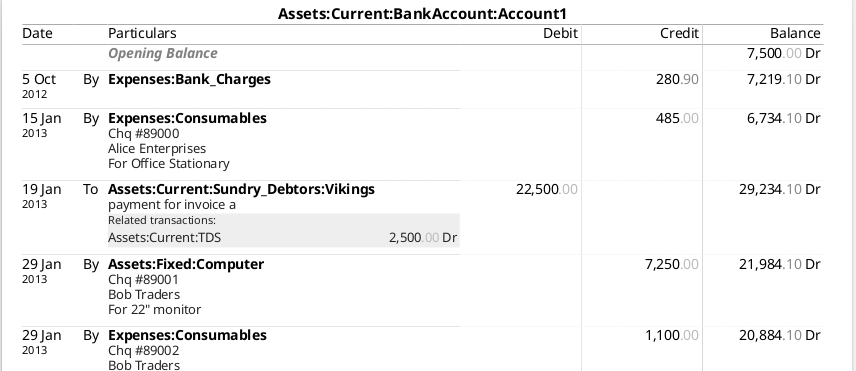This screenshot has height=371, width=856.
Task: Click the 29,234.10 Dr balance figure
Action: (780, 189)
